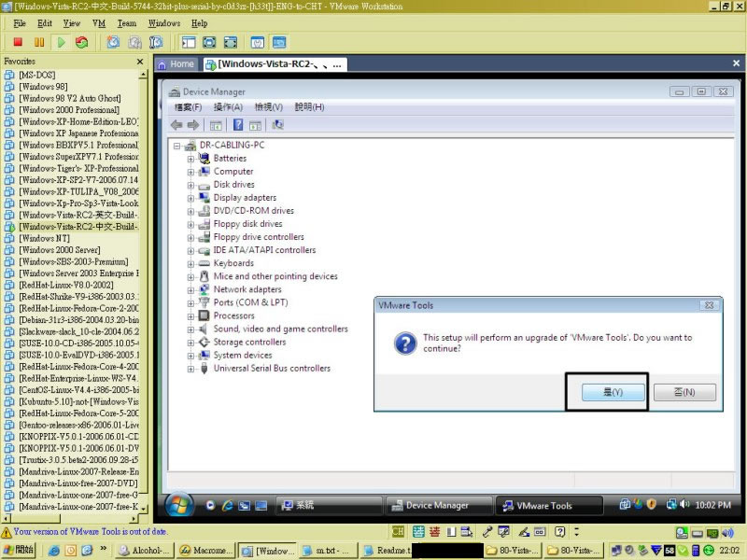Collapse the DR-CABLING-PC root node
This screenshot has width=747, height=560.
(x=177, y=146)
